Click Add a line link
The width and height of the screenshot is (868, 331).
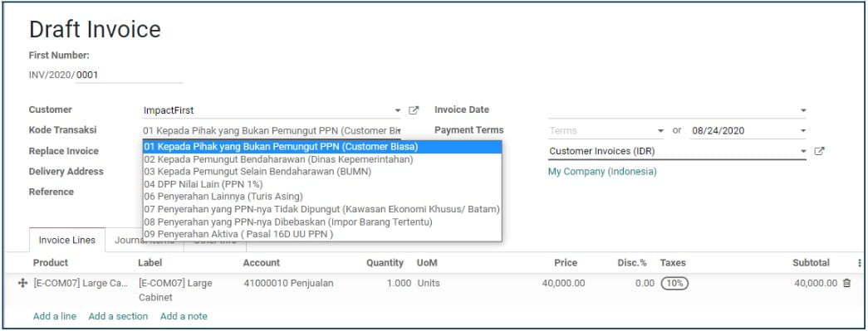pyautogui.click(x=55, y=316)
